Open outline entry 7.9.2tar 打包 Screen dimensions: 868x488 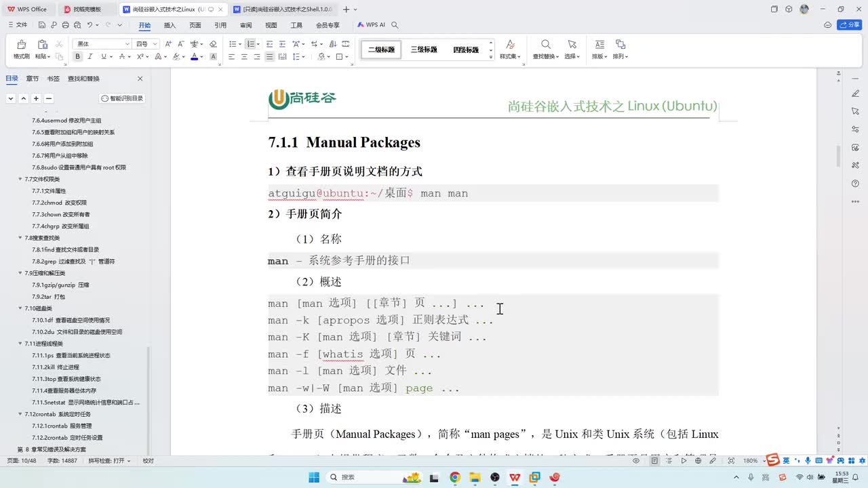49,297
